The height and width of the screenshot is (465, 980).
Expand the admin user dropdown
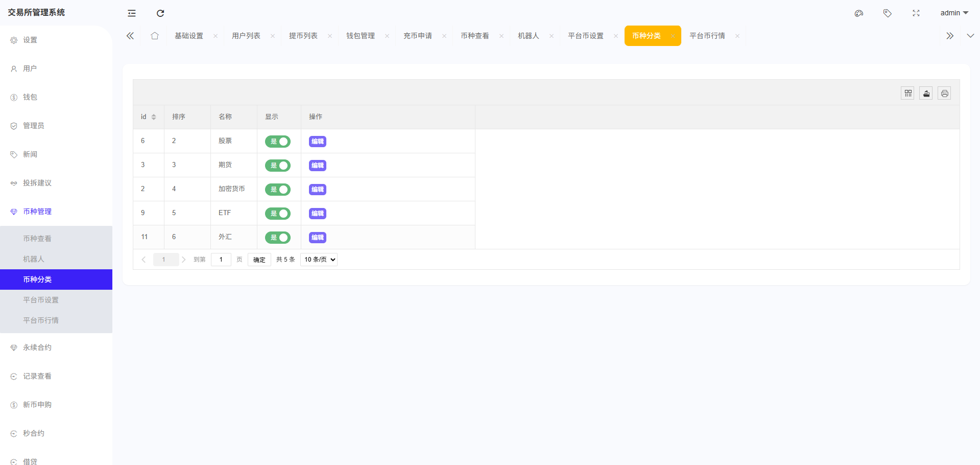[954, 13]
